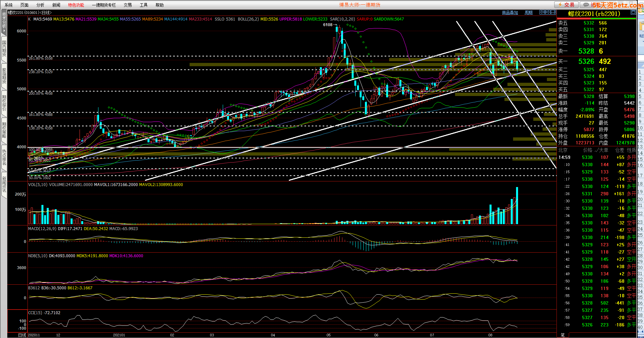Viewport: 644px width, 338px height.
Task: Open the 商品叠加 overlay link
Action: pos(510,13)
